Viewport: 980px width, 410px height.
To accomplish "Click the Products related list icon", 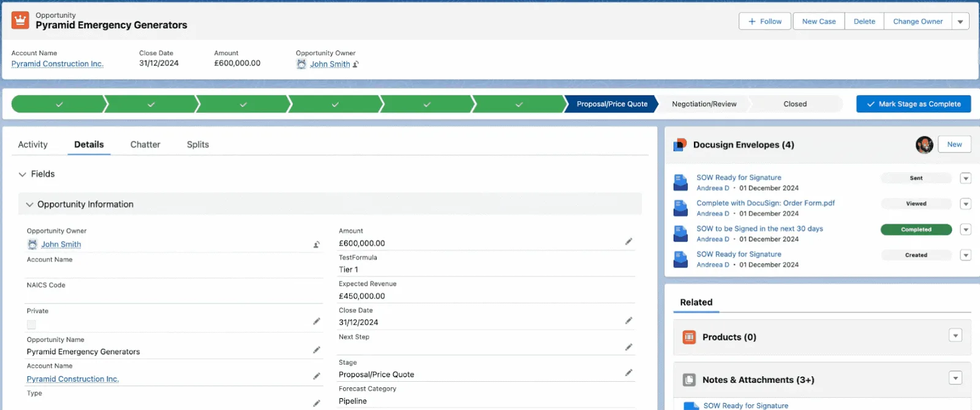I will click(x=689, y=337).
